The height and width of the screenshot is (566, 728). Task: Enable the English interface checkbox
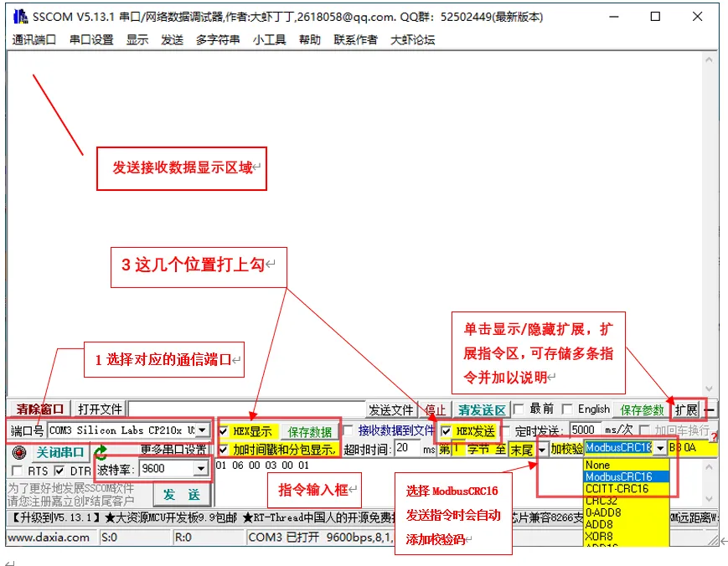click(x=565, y=408)
